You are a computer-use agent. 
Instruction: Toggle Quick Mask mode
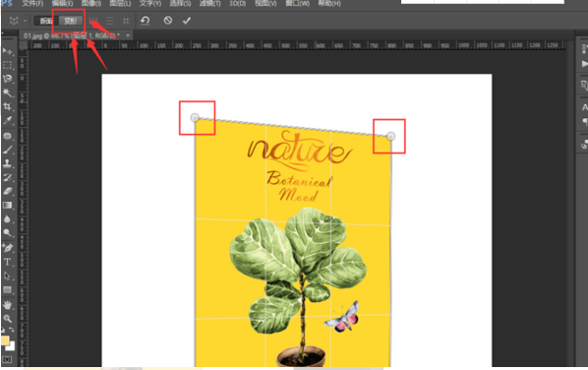[x=7, y=359]
